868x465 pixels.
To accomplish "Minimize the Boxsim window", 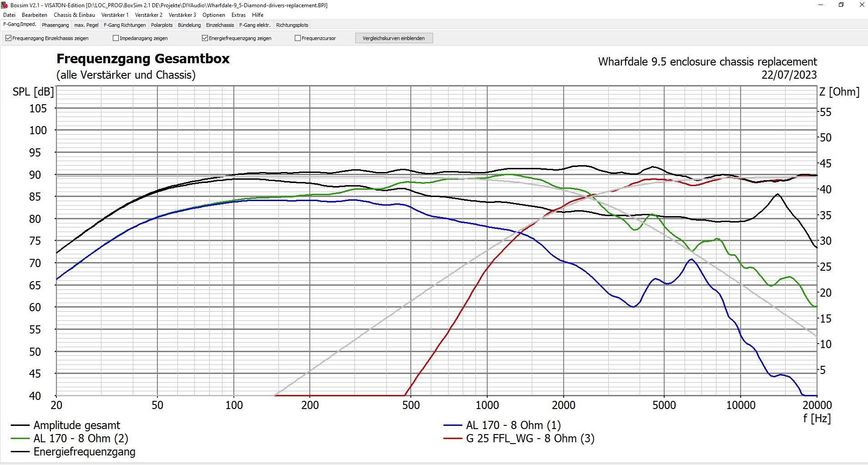I will pyautogui.click(x=821, y=5).
